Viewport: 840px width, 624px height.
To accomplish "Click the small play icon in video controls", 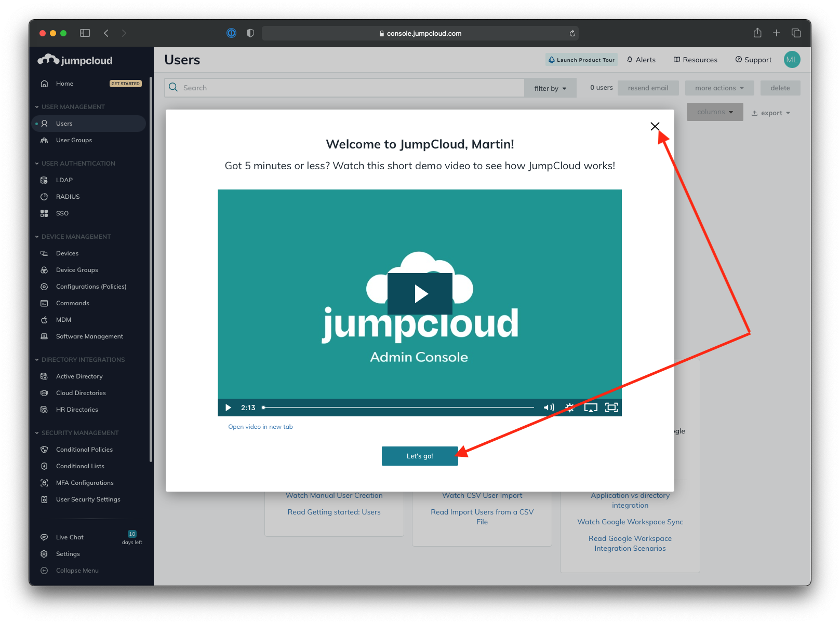I will pos(228,408).
